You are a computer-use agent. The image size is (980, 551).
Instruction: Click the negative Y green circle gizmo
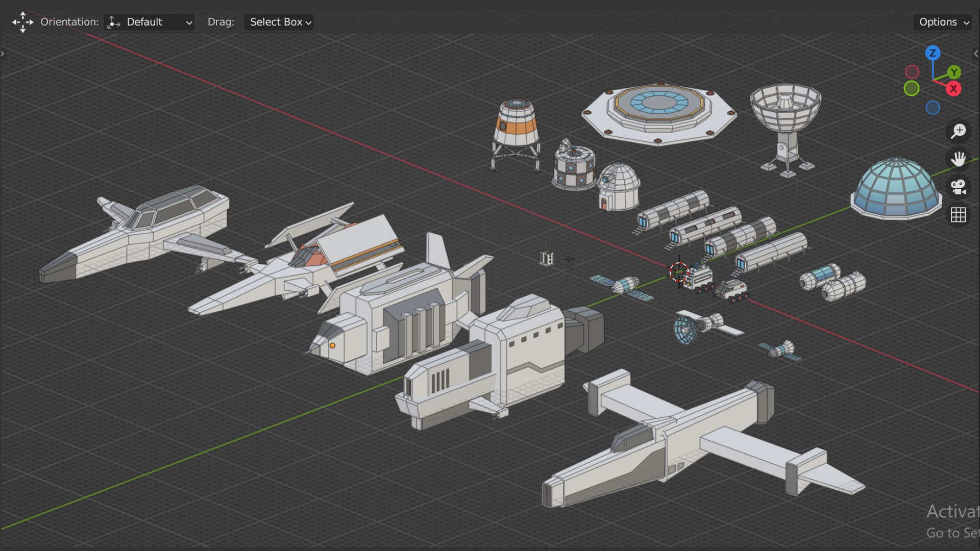pos(911,89)
